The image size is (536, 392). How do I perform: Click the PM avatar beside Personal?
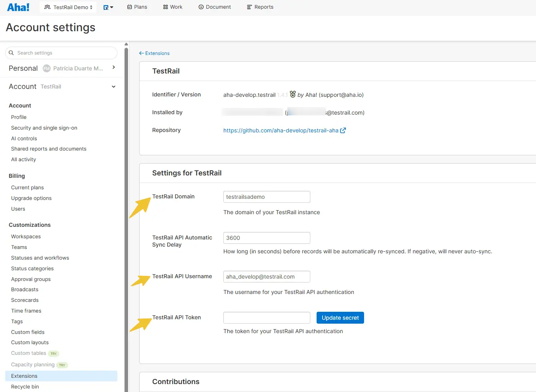click(47, 68)
